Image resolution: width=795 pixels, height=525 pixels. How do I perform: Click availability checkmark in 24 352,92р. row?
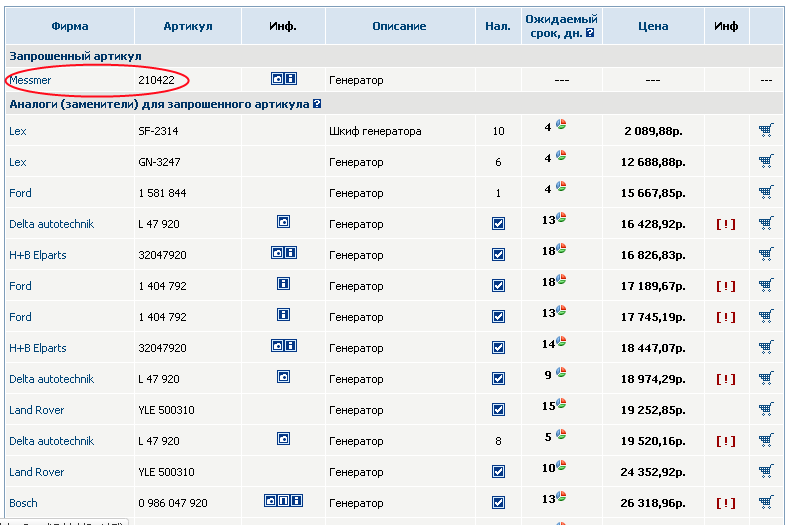coord(498,472)
